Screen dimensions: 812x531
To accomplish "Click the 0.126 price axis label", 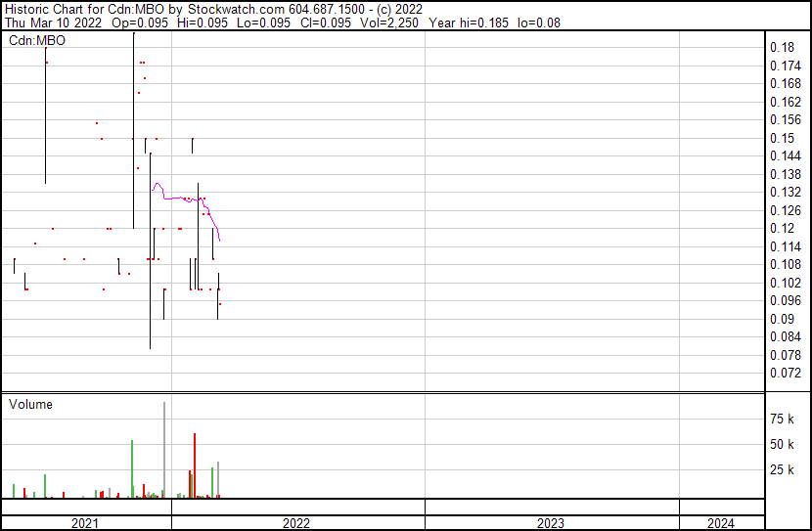I will click(x=785, y=210).
